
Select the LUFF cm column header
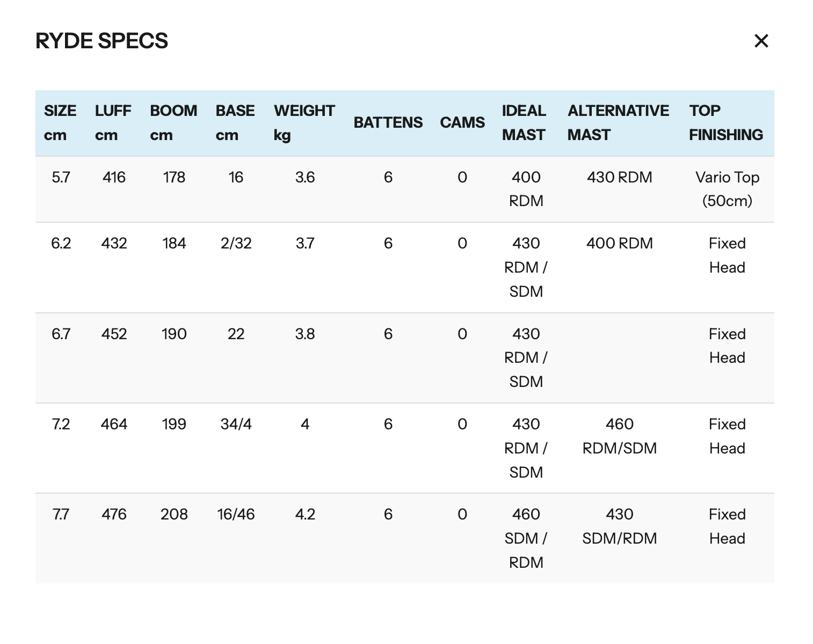(x=113, y=123)
